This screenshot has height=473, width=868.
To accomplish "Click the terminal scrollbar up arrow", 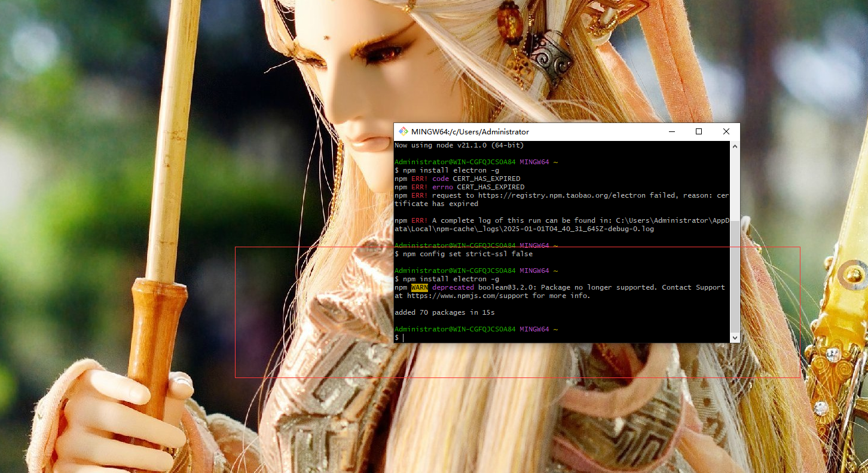I will 735,146.
